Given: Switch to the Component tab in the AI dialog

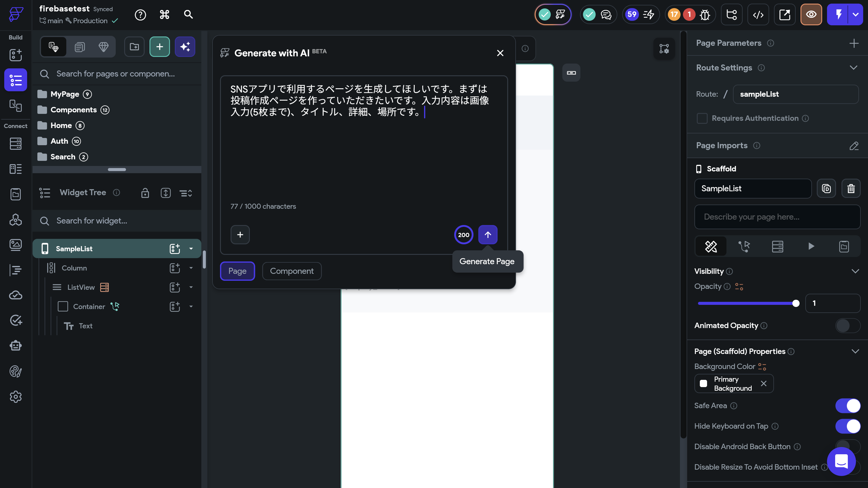Looking at the screenshot, I should pyautogui.click(x=292, y=271).
